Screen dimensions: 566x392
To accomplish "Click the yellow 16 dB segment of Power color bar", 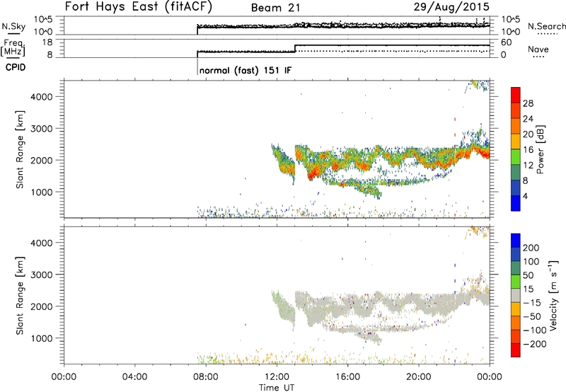I will tap(516, 141).
